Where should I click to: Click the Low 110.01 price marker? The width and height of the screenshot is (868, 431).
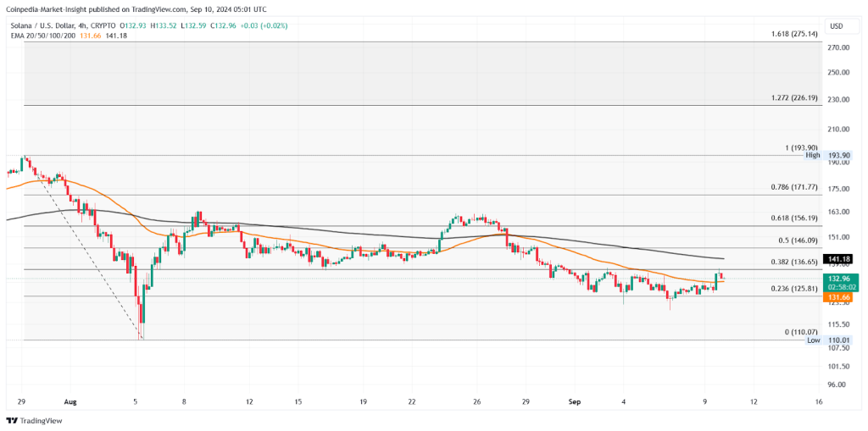(x=826, y=340)
